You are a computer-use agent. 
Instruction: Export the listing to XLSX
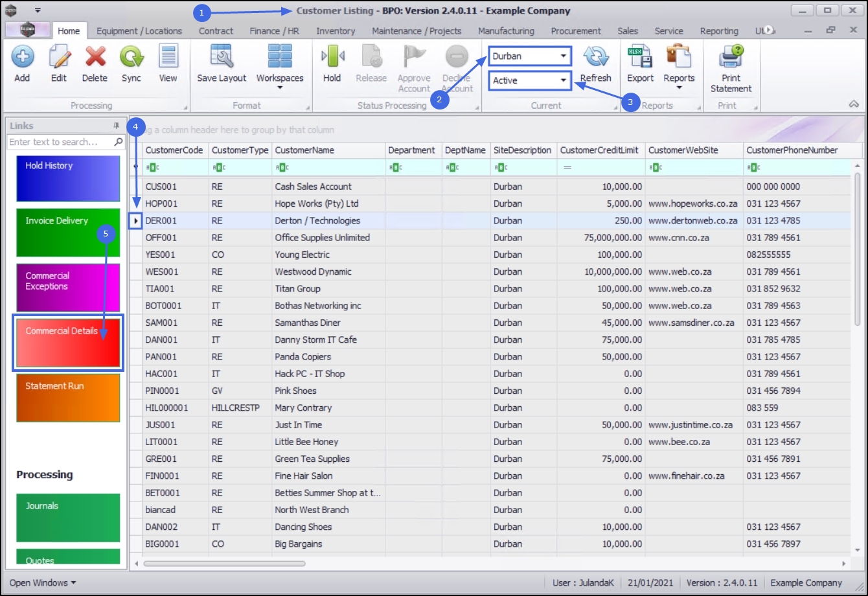[640, 57]
